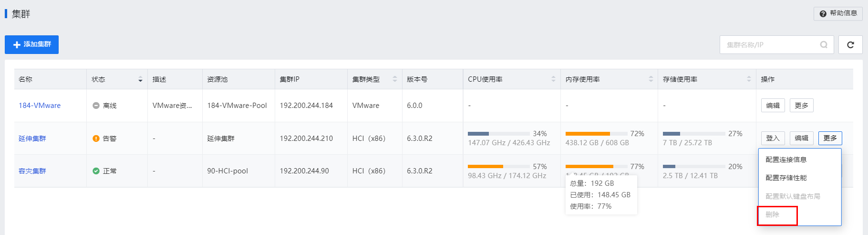The height and width of the screenshot is (235, 868).
Task: Click 操作 column header
Action: (768, 79)
